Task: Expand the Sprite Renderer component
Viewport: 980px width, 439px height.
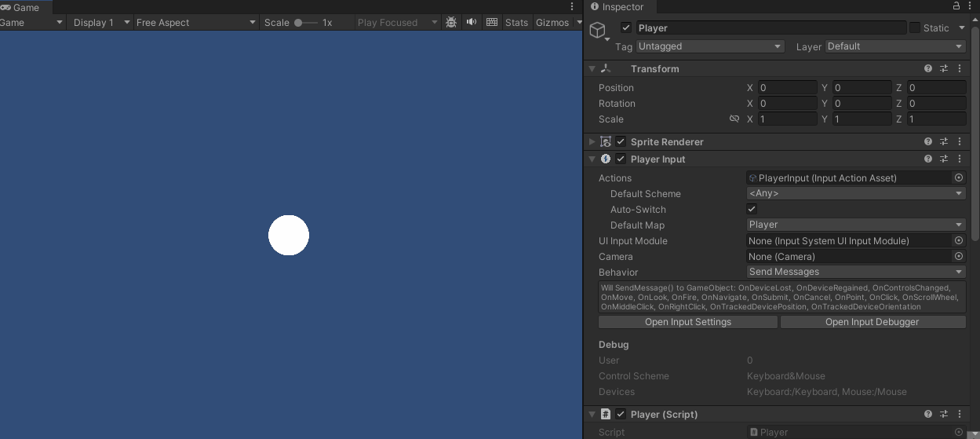Action: (x=592, y=142)
